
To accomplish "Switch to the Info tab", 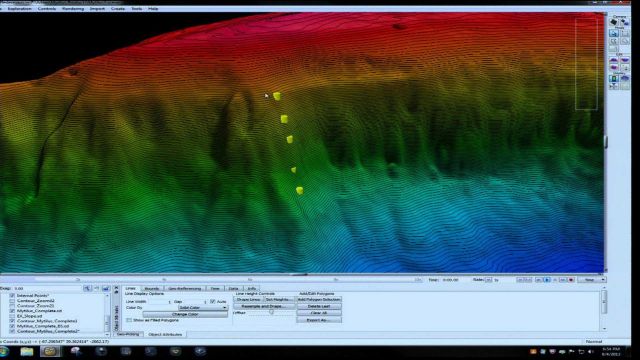I will point(251,289).
